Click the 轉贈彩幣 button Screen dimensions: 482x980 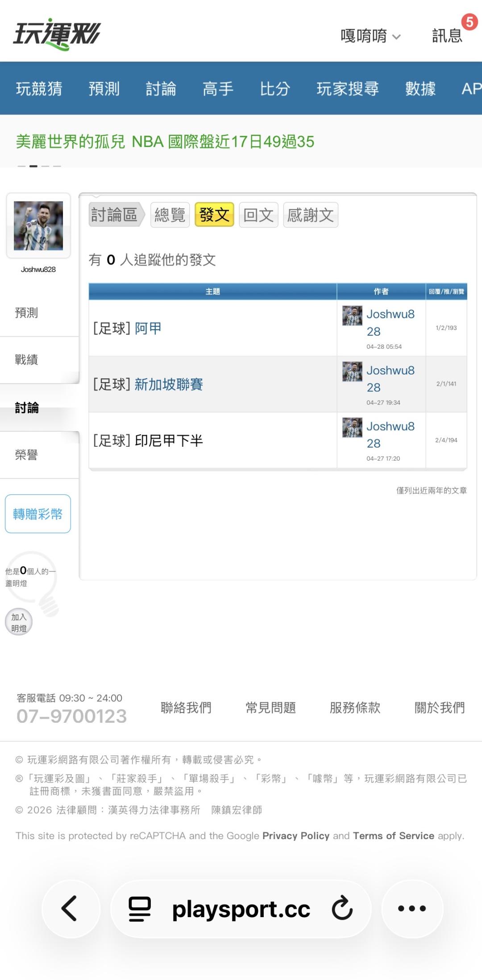click(x=38, y=514)
